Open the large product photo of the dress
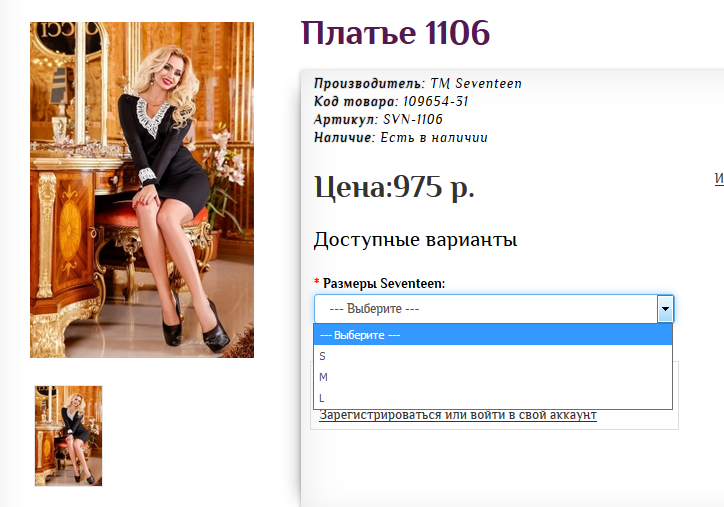 [142, 190]
